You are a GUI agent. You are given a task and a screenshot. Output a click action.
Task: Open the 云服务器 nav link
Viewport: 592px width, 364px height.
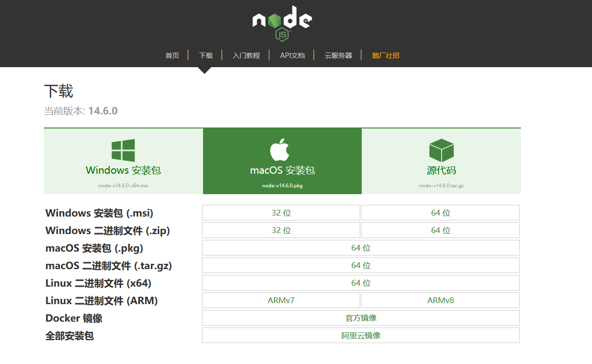click(338, 55)
